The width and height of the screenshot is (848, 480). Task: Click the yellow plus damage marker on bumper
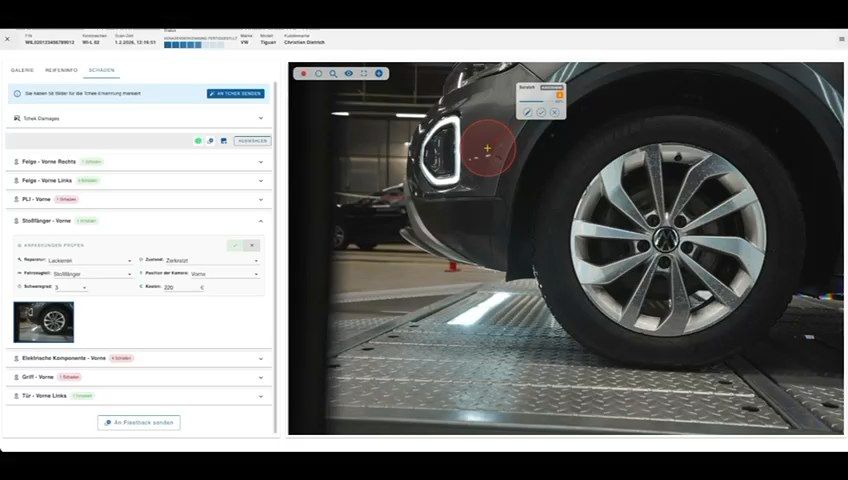tap(488, 148)
